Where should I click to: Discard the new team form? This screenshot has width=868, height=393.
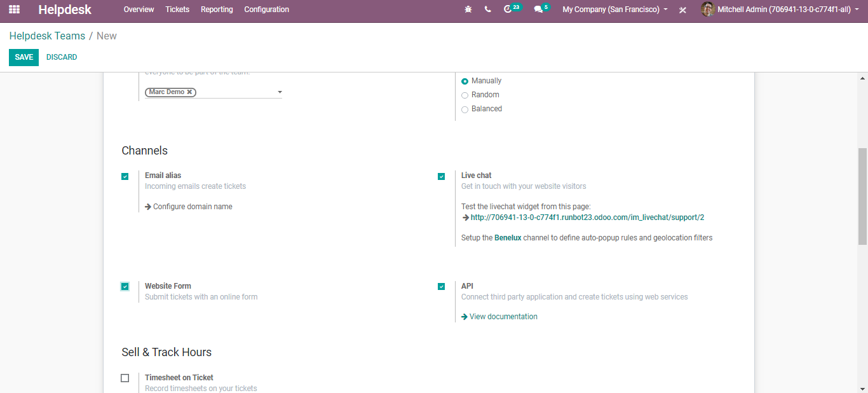(62, 57)
